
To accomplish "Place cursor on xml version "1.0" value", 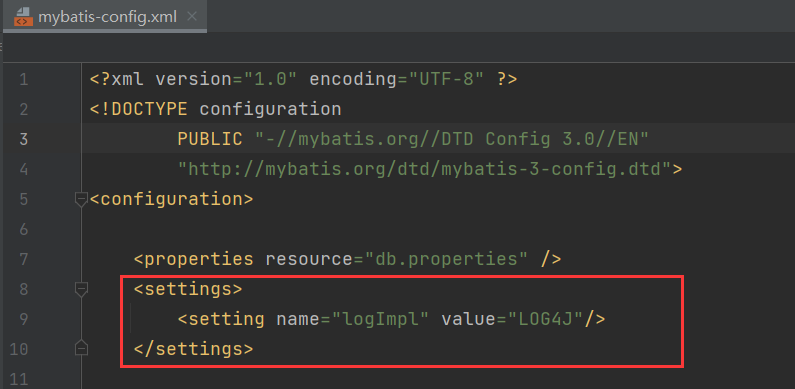I will click(x=270, y=80).
